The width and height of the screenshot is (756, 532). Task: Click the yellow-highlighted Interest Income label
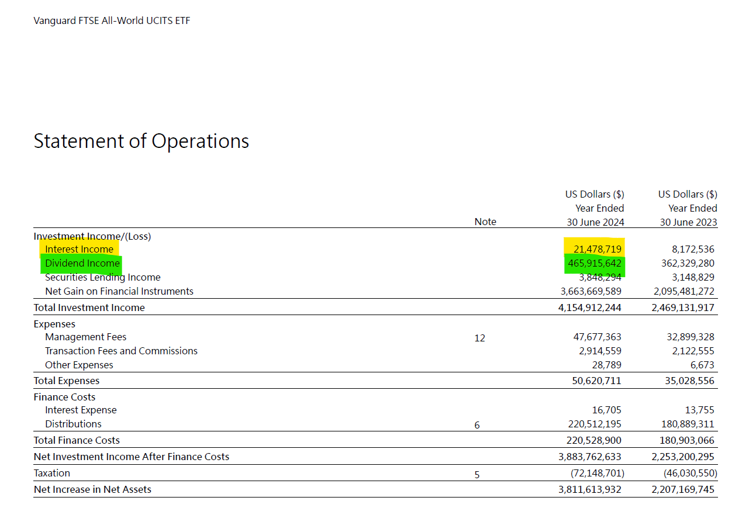(80, 249)
